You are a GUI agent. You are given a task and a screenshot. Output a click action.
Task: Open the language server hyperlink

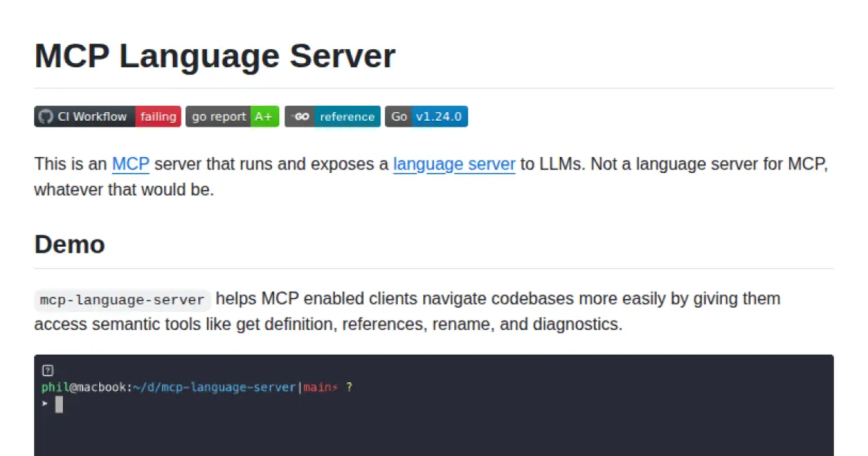(454, 164)
